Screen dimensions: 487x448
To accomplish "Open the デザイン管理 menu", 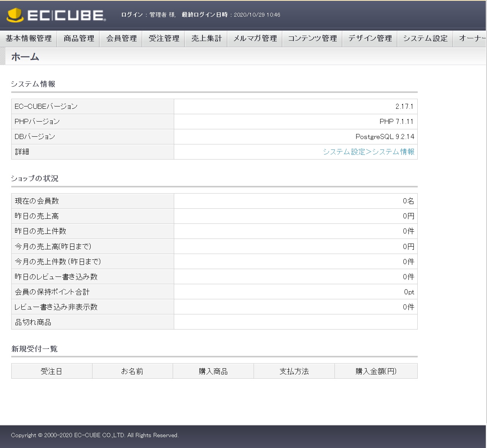I will [x=370, y=38].
